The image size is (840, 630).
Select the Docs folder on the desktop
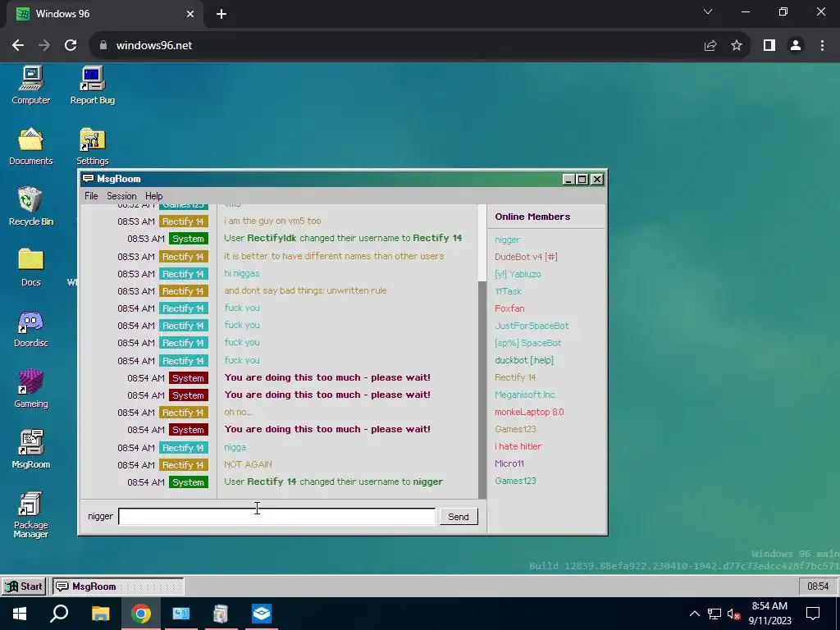tap(31, 267)
